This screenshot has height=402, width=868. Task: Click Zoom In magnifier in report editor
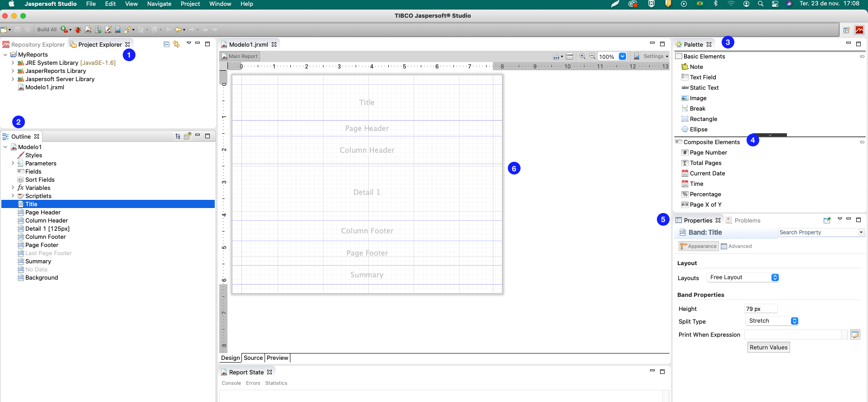[x=583, y=56]
